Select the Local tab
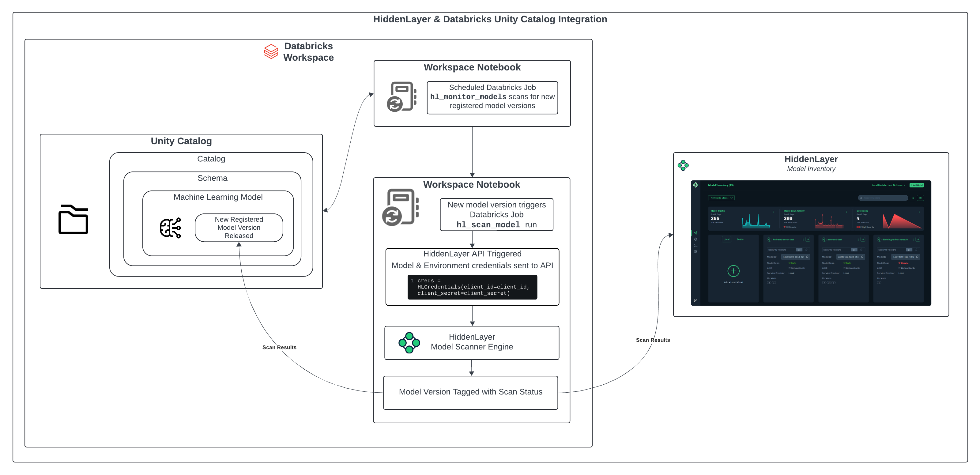 tap(727, 239)
